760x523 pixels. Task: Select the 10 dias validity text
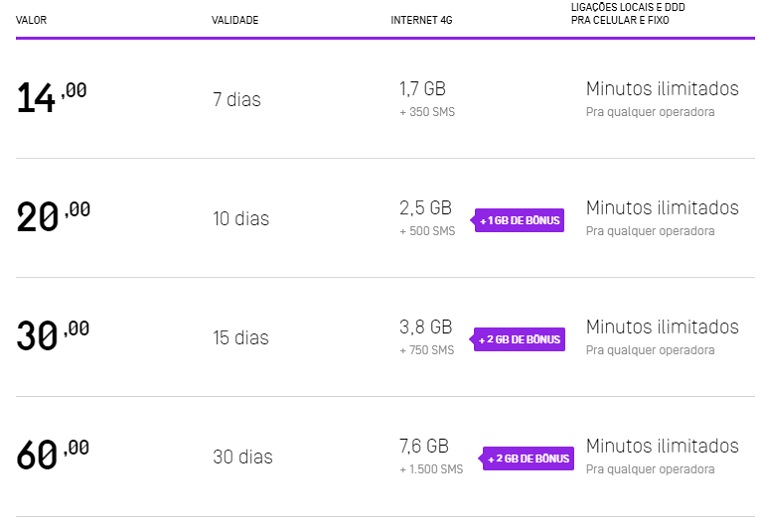[241, 219]
